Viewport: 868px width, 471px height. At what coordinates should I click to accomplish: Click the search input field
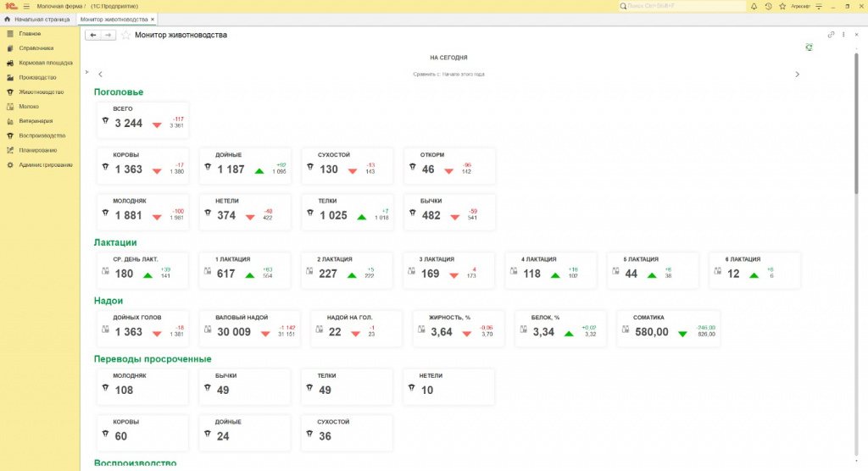(682, 6)
